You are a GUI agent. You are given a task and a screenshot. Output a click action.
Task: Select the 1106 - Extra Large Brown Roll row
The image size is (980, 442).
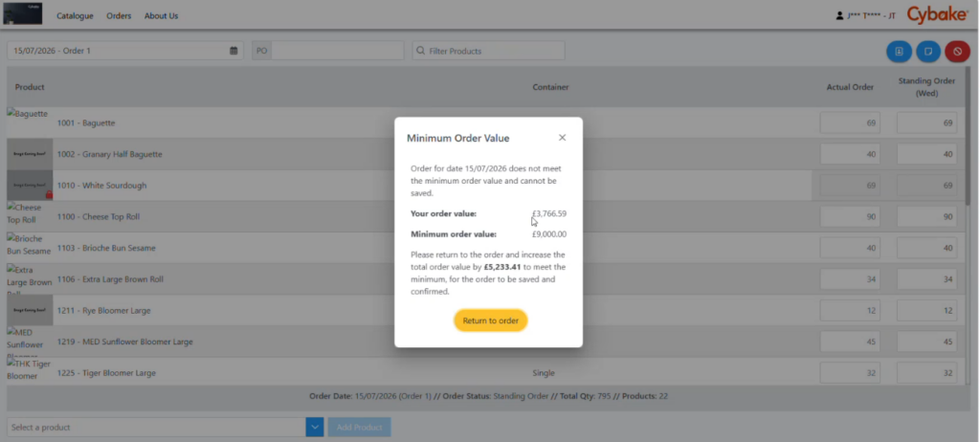click(485, 278)
